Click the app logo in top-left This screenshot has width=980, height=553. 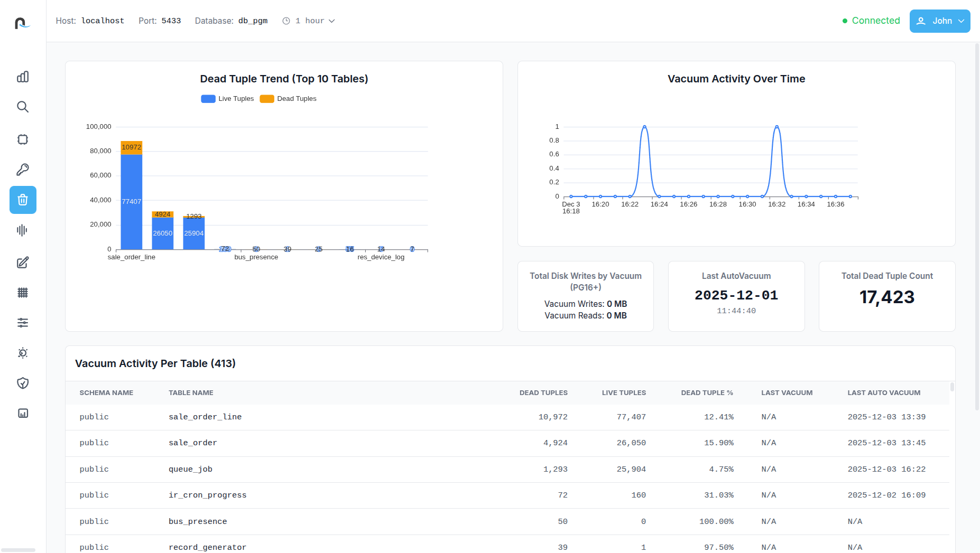click(x=23, y=23)
